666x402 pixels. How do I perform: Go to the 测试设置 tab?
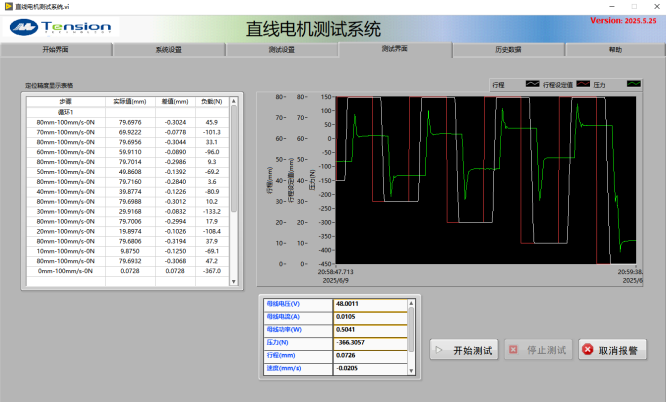pos(282,49)
